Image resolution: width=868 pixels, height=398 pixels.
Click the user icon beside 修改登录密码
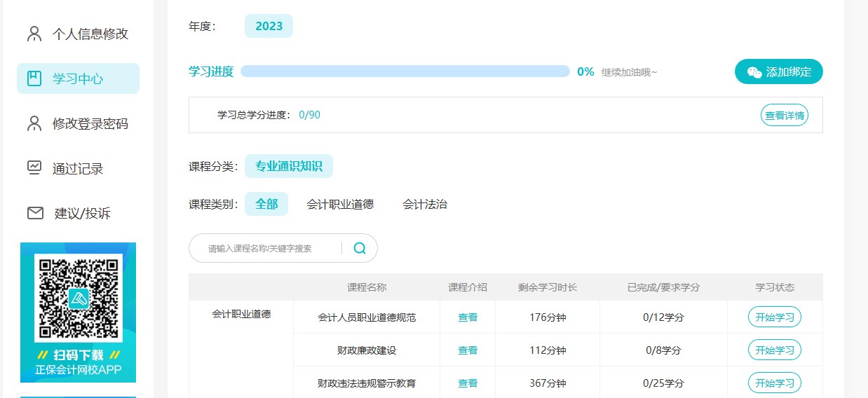(x=34, y=123)
